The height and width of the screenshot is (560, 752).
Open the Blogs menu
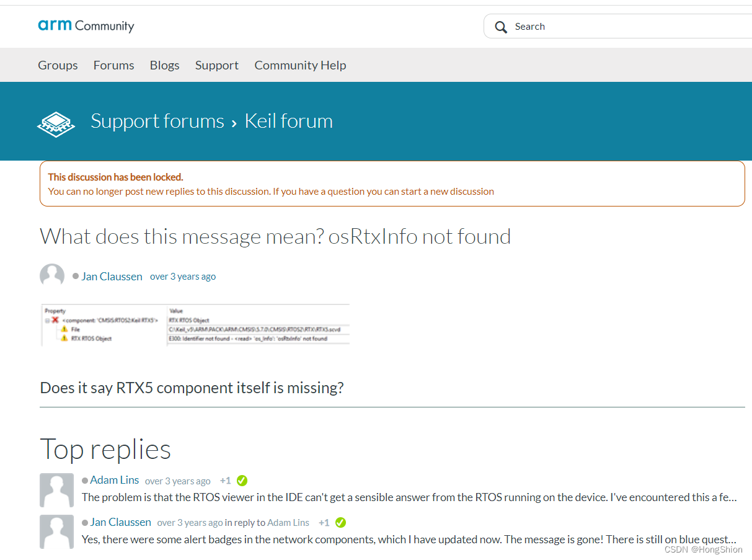pyautogui.click(x=164, y=65)
